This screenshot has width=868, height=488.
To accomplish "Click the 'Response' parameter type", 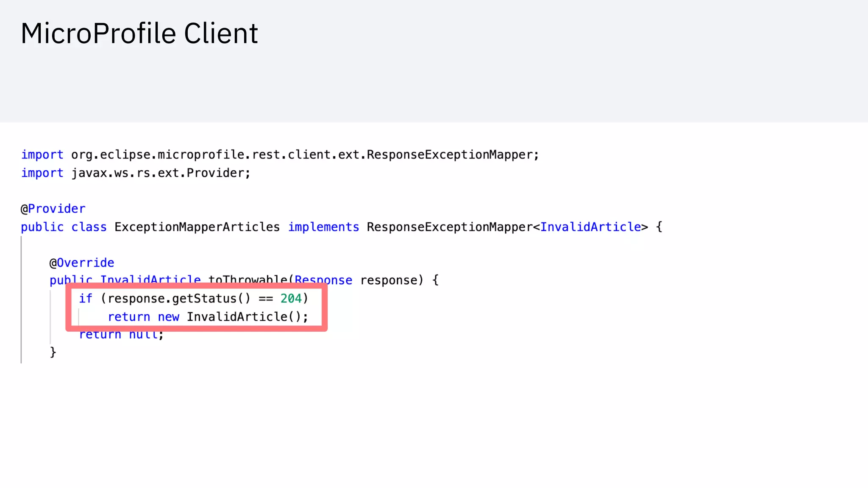I will click(323, 280).
